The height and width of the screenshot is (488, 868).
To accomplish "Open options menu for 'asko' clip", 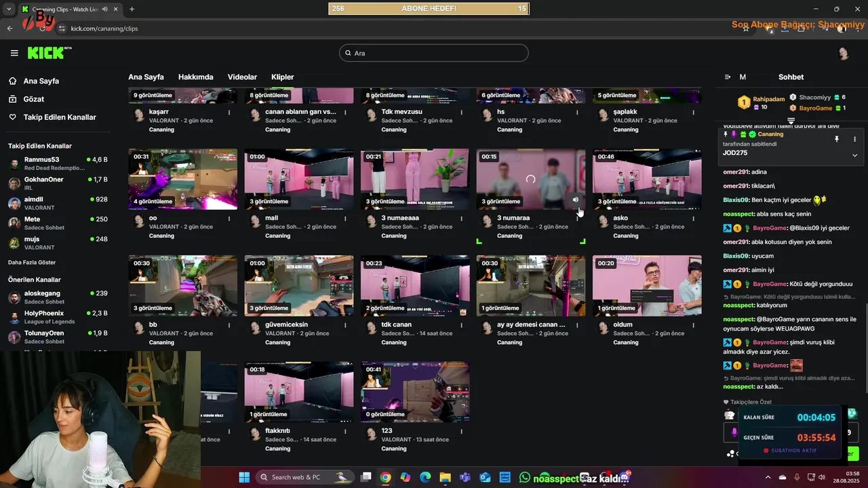I will tap(694, 219).
